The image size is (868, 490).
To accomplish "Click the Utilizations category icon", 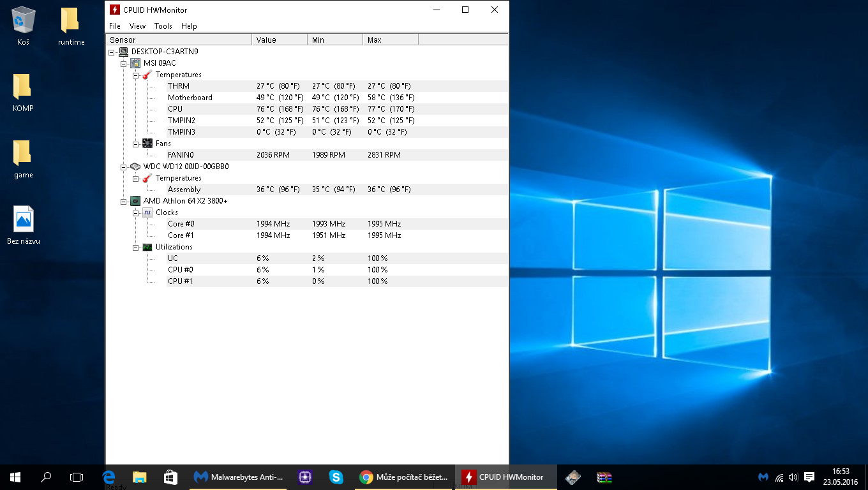I will pos(147,247).
